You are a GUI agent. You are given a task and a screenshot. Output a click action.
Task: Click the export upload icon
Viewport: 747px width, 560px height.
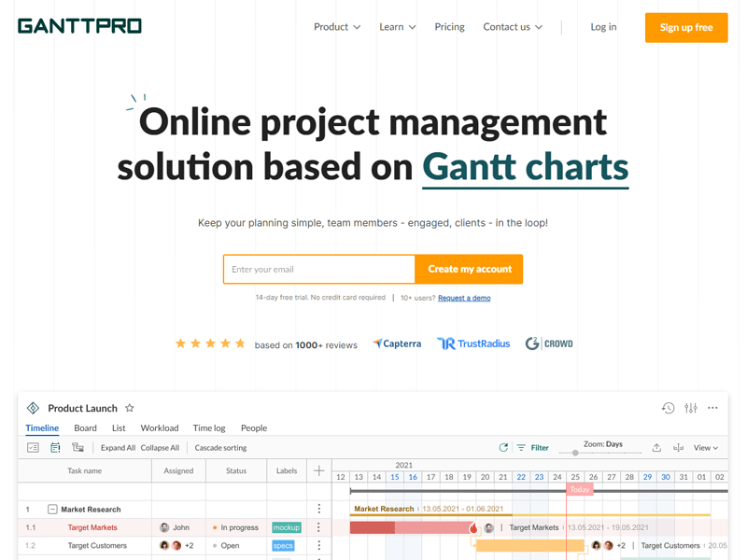tap(656, 448)
